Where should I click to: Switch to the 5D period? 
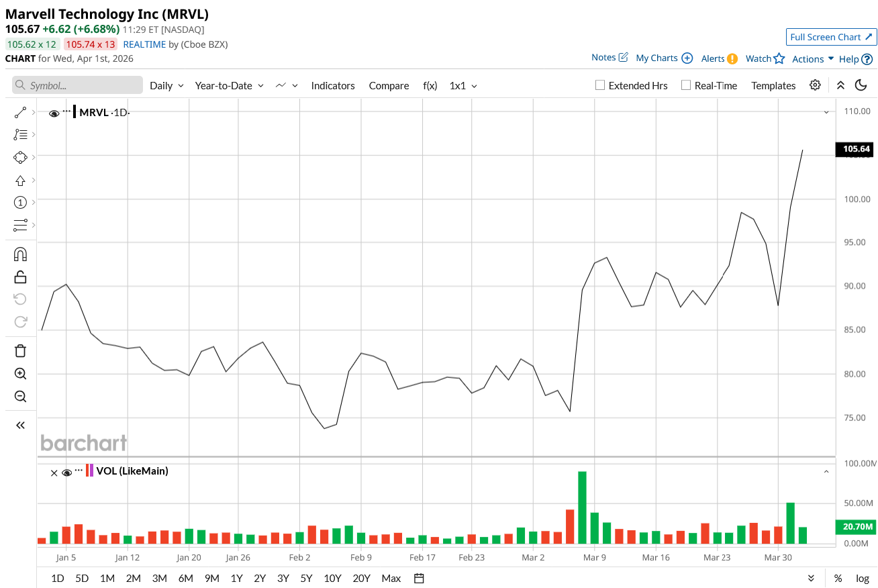click(x=82, y=578)
